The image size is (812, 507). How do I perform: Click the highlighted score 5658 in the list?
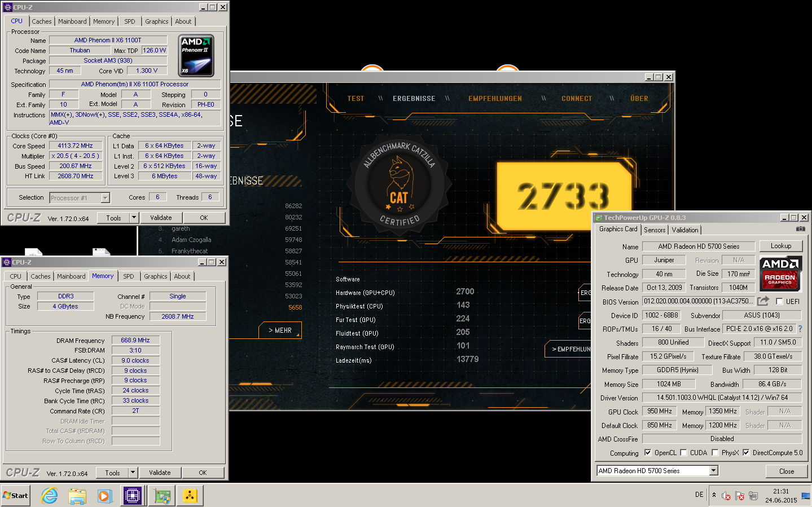click(295, 307)
